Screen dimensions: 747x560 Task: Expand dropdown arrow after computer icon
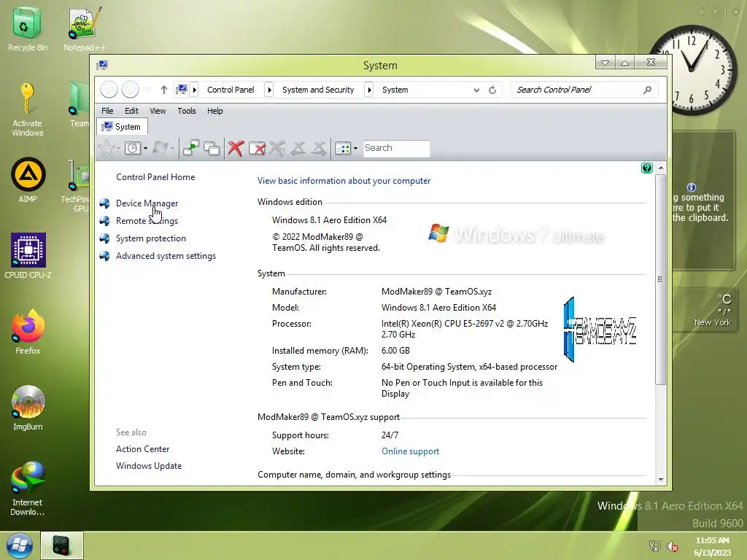(194, 90)
